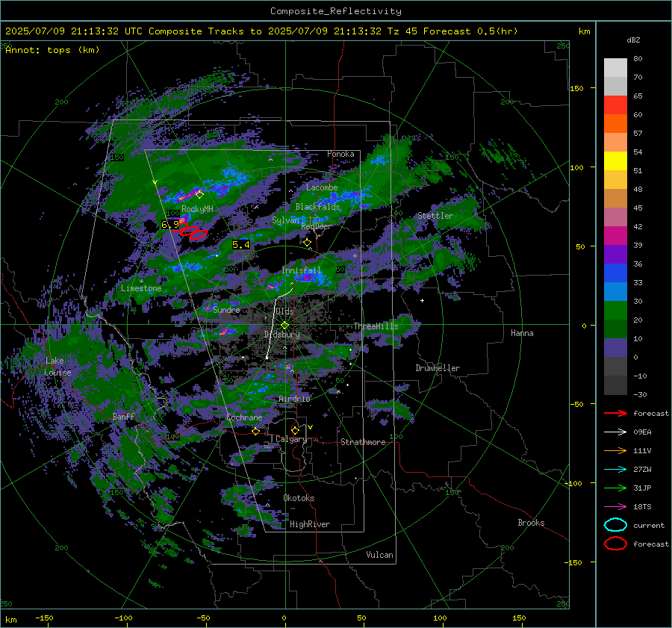Screen dimensions: 672x628
Task: Click the 6.9 storm top label
Action: [x=170, y=224]
